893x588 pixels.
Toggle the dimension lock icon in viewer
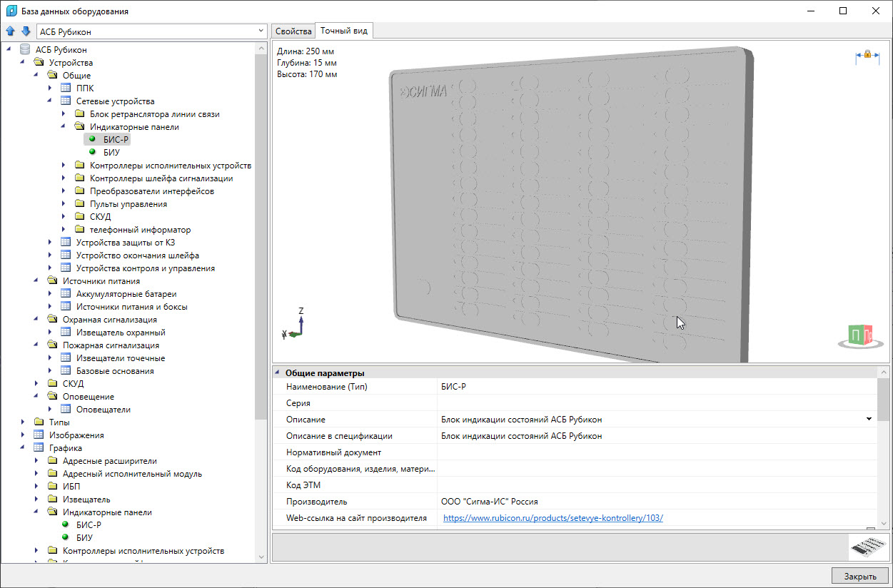coord(867,55)
